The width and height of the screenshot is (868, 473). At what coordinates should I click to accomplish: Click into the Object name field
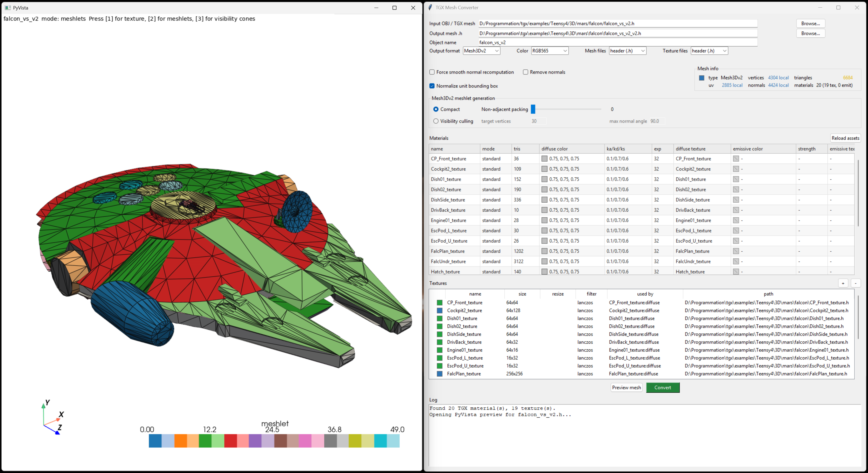pos(618,42)
